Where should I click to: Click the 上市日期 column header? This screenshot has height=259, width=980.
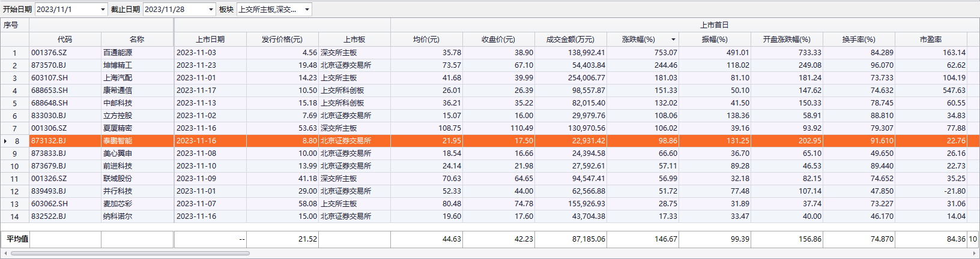[x=210, y=40]
